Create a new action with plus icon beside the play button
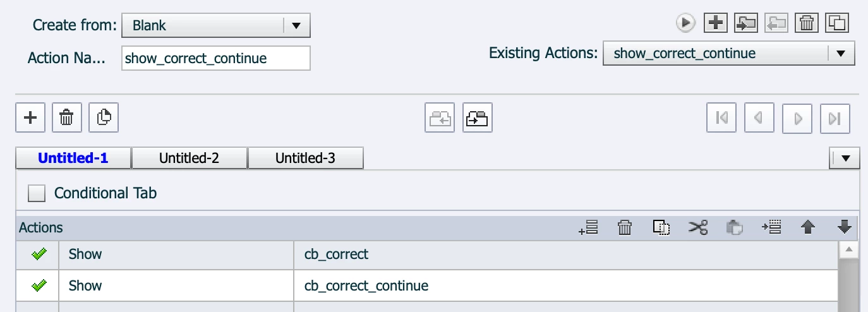Image resolution: width=868 pixels, height=312 pixels. (x=715, y=23)
